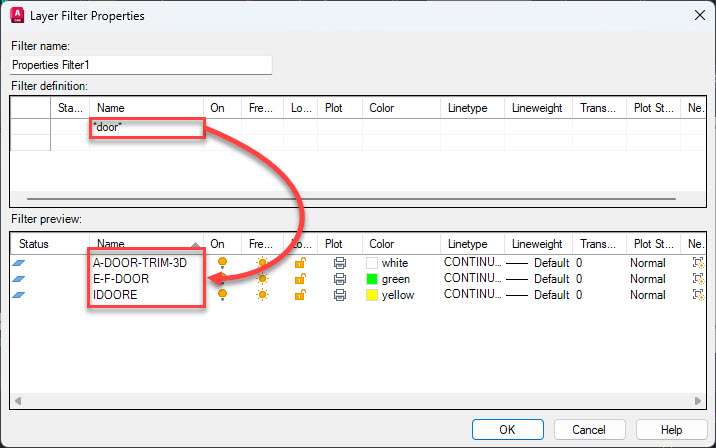This screenshot has height=448, width=716.
Task: Click the plot printer icon for IDOORE
Action: coord(340,295)
